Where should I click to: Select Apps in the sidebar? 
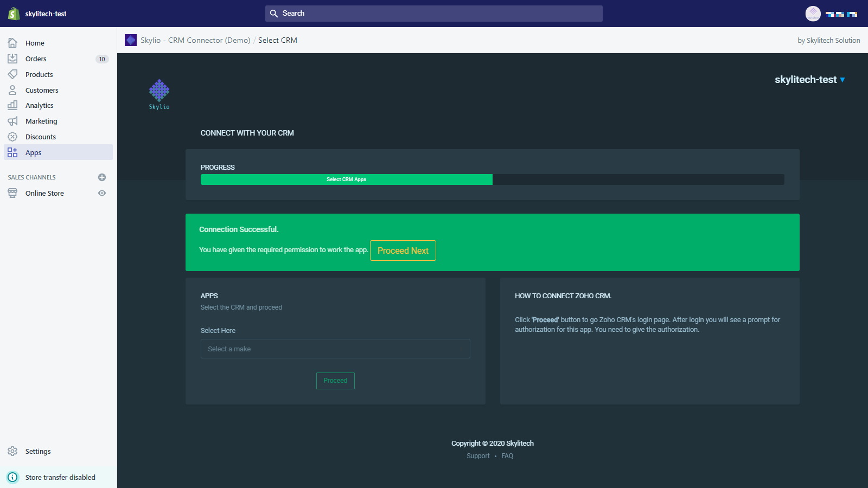pos(59,152)
